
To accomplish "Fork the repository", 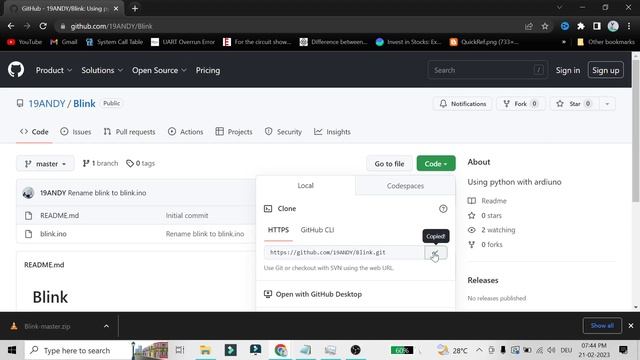I will coord(520,104).
